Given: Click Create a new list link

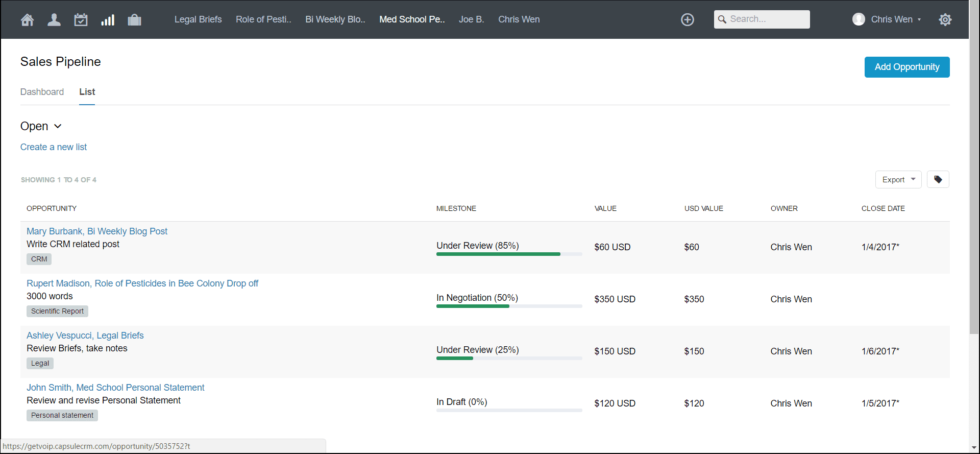Looking at the screenshot, I should [54, 147].
